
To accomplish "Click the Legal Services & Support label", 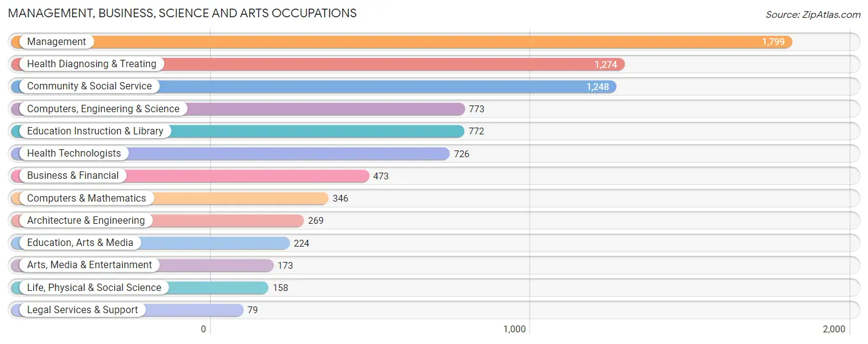I will 83,310.
